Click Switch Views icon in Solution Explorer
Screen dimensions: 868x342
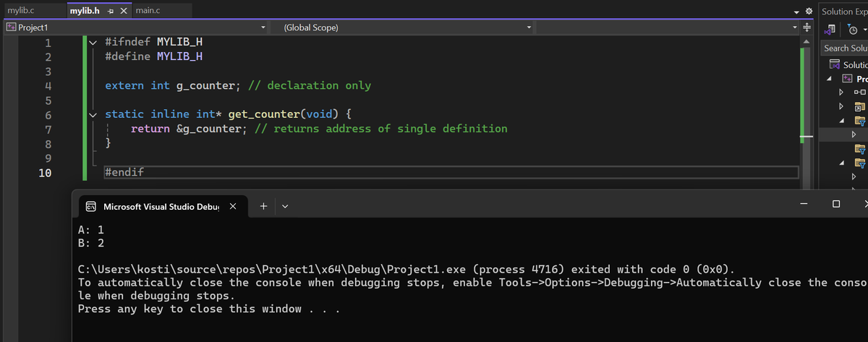(832, 30)
